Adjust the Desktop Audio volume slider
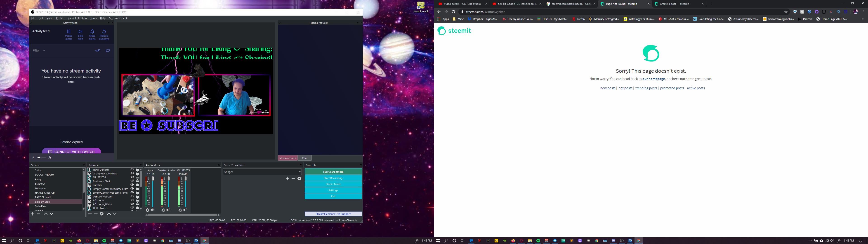The width and height of the screenshot is (868, 244). [168, 191]
